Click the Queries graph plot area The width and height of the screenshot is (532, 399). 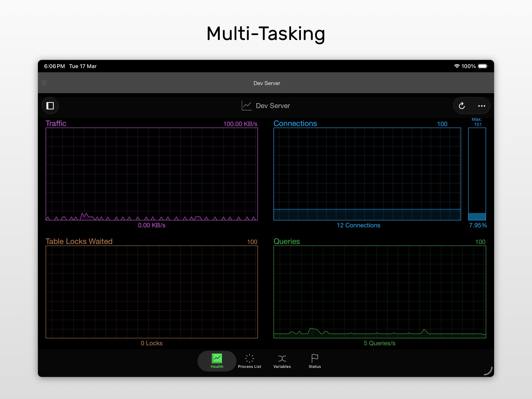(x=380, y=292)
